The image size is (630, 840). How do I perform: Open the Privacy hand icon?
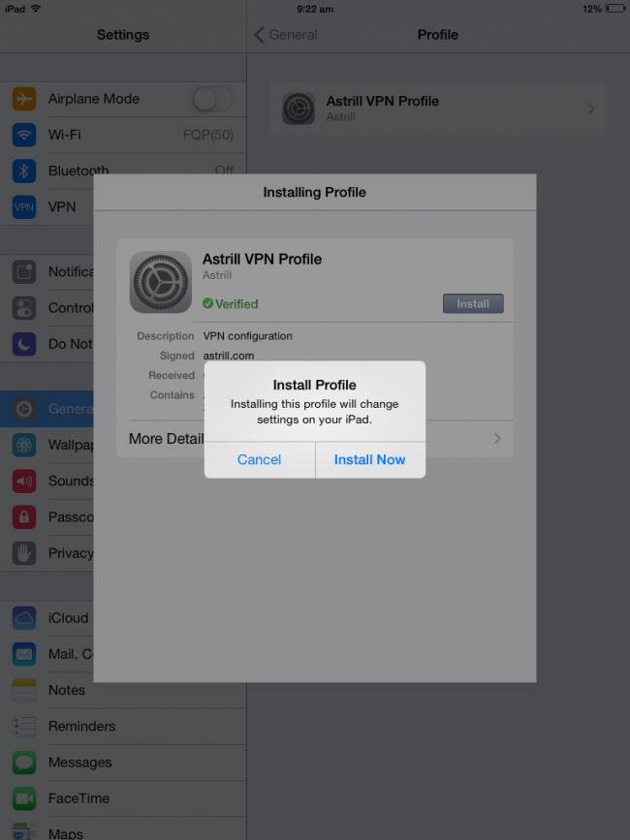tap(24, 553)
